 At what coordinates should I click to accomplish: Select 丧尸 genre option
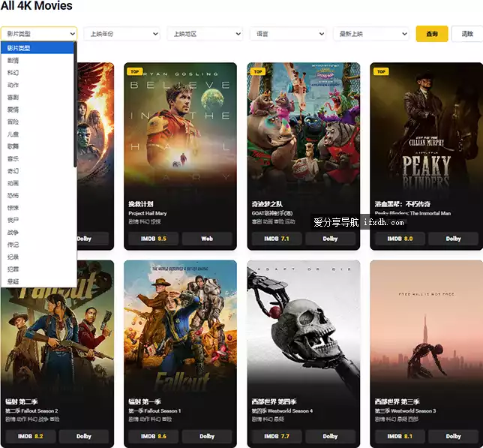coord(37,220)
